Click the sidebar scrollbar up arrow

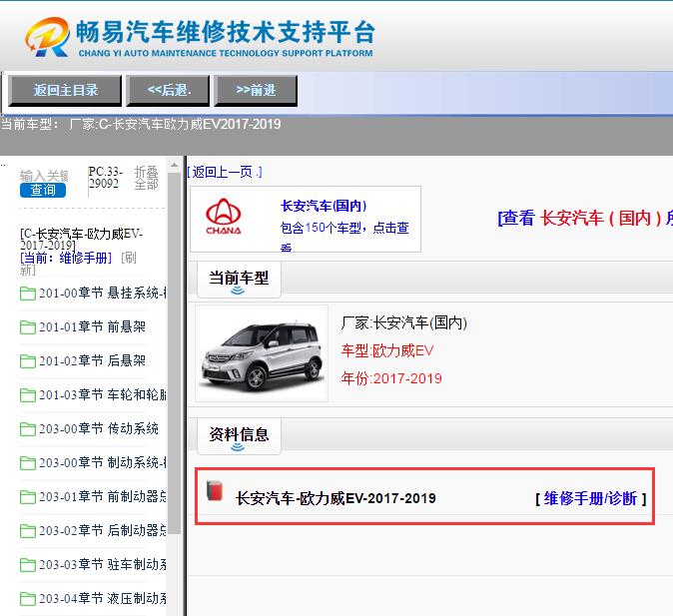(x=174, y=165)
